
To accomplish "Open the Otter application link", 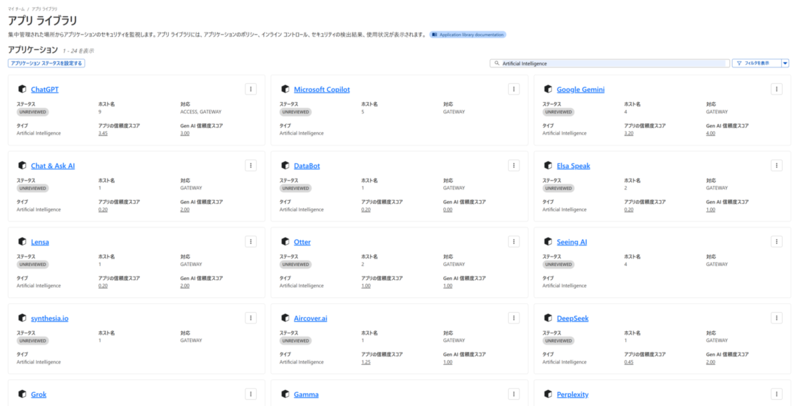I will [302, 242].
